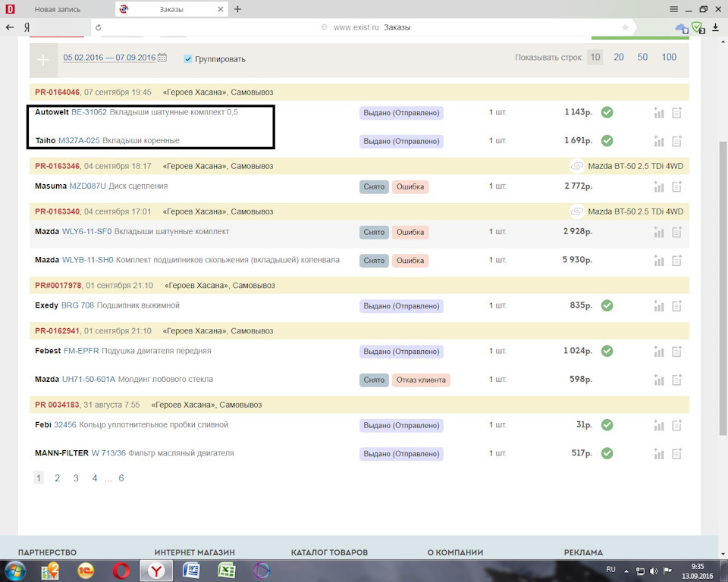728x582 pixels.
Task: Toggle the Группировать checkbox
Action: click(x=188, y=59)
